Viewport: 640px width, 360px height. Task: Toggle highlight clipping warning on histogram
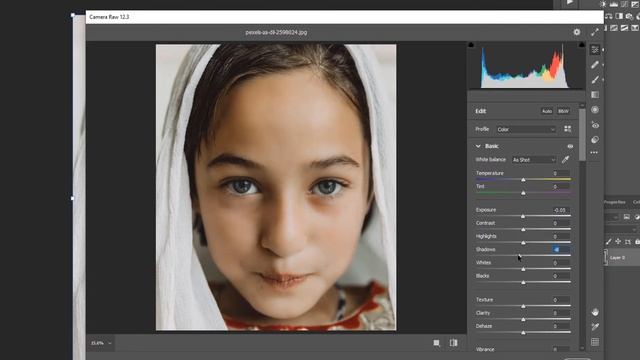click(581, 45)
